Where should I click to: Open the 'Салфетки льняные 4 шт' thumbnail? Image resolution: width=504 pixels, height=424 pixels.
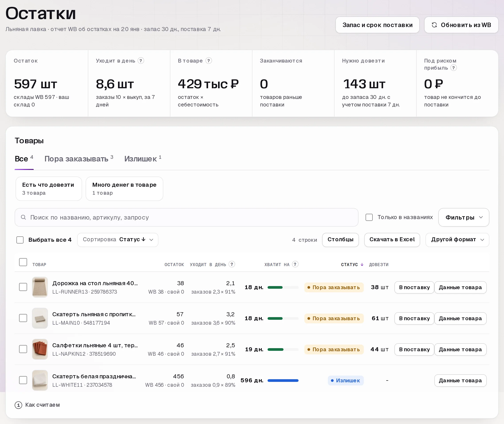[40, 349]
